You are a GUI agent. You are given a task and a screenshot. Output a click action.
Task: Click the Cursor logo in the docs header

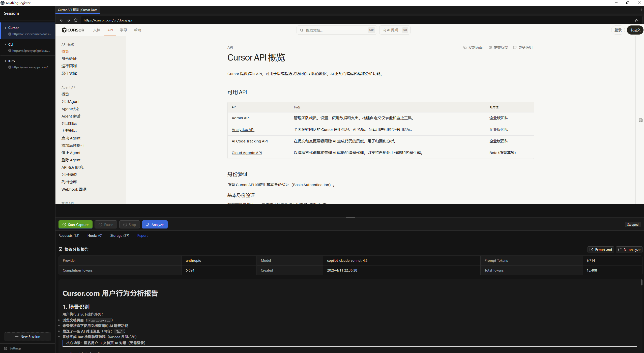tap(73, 30)
